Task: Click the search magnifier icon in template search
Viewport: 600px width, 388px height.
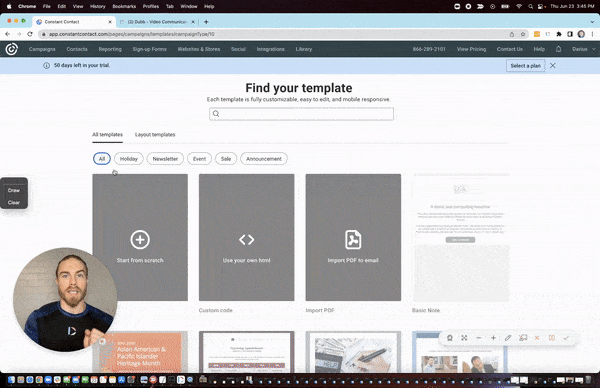Action: pyautogui.click(x=216, y=114)
